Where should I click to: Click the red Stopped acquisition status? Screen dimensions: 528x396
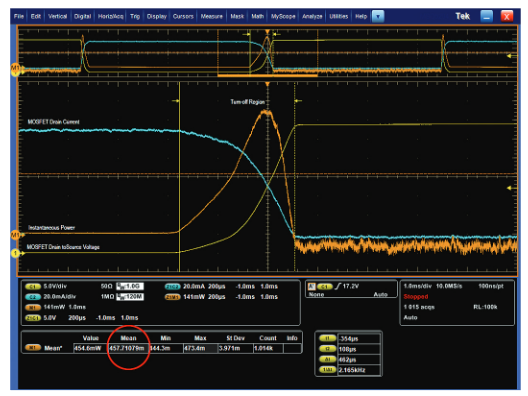pyautogui.click(x=416, y=297)
